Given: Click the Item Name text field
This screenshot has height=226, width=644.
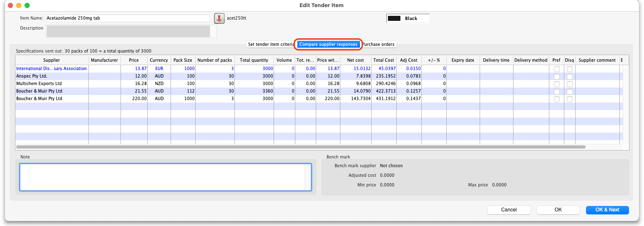Looking at the screenshot, I should tap(128, 18).
